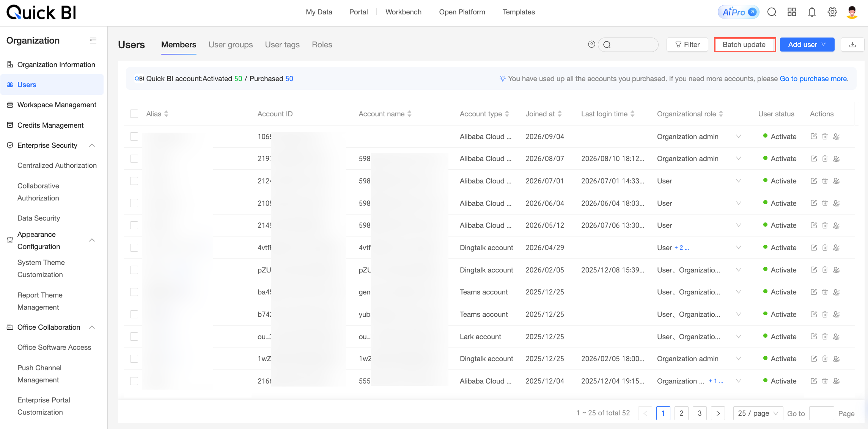Viewport: 868px width, 429px height.
Task: Check the row joined 2026/06/04
Action: coord(134,203)
